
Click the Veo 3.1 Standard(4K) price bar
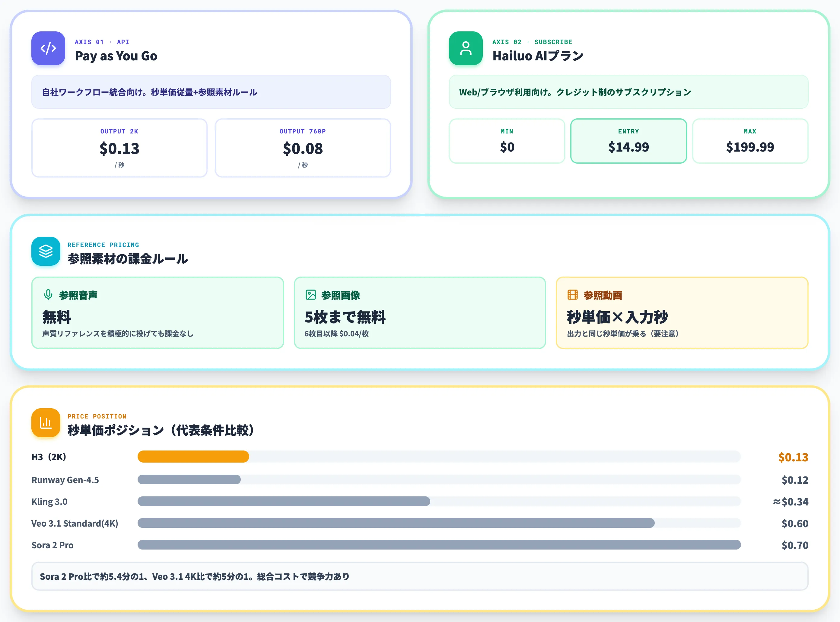[396, 523]
